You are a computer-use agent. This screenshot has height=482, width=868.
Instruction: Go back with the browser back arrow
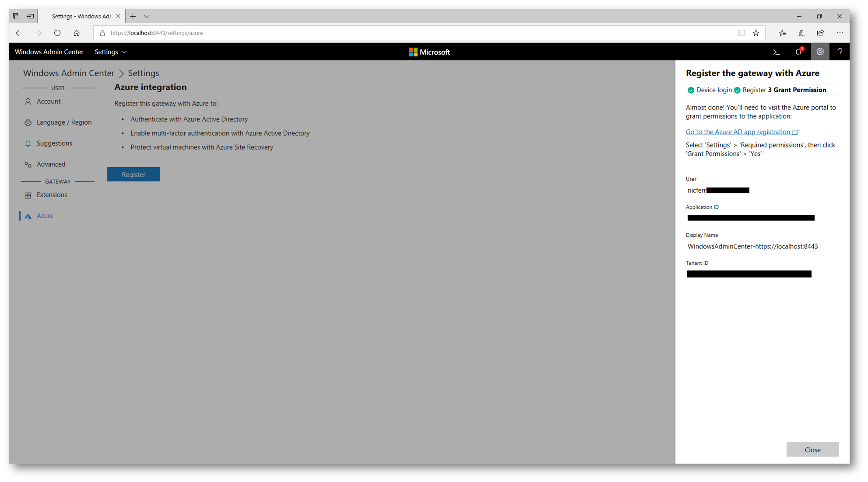tap(19, 33)
